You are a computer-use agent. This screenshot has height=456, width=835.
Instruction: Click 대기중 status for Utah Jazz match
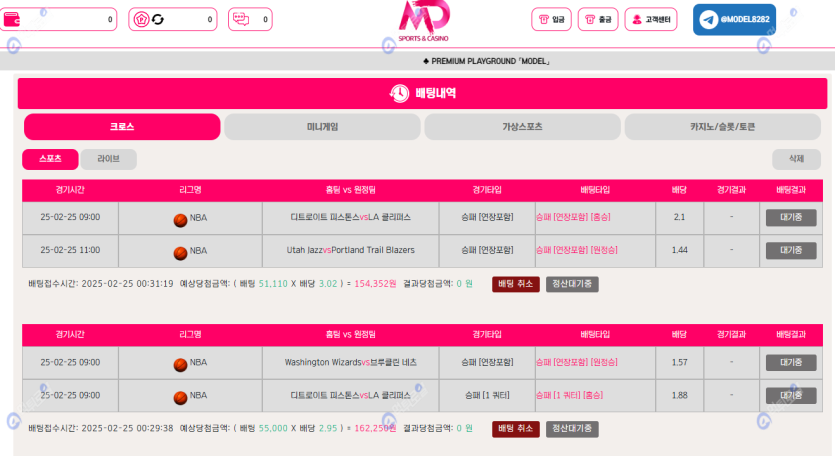coord(790,250)
